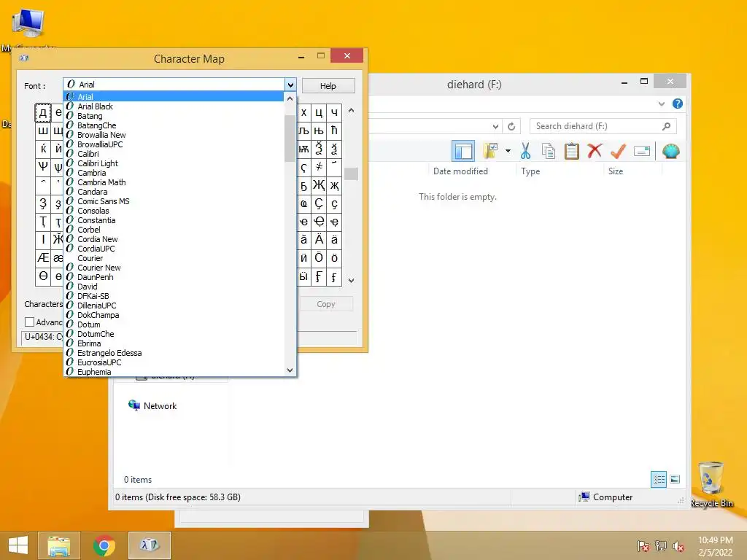Image resolution: width=747 pixels, height=560 pixels.
Task: Click font list scroll up arrow
Action: [x=290, y=98]
